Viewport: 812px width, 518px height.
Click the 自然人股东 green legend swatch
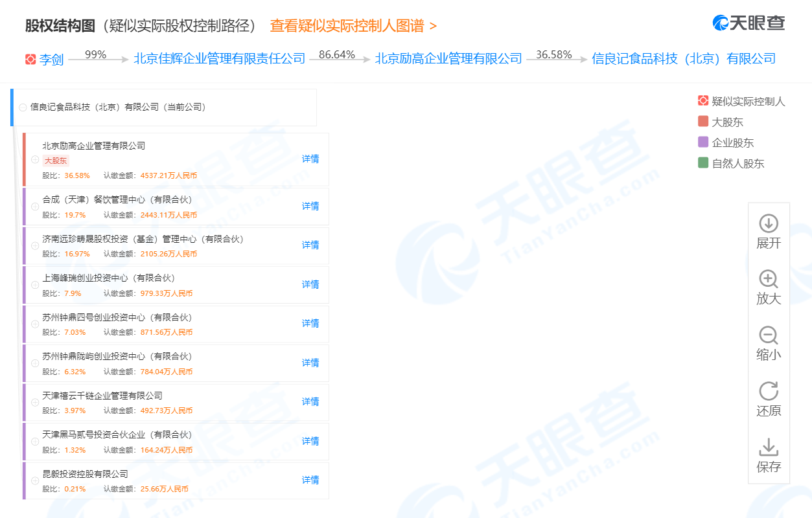tap(703, 163)
